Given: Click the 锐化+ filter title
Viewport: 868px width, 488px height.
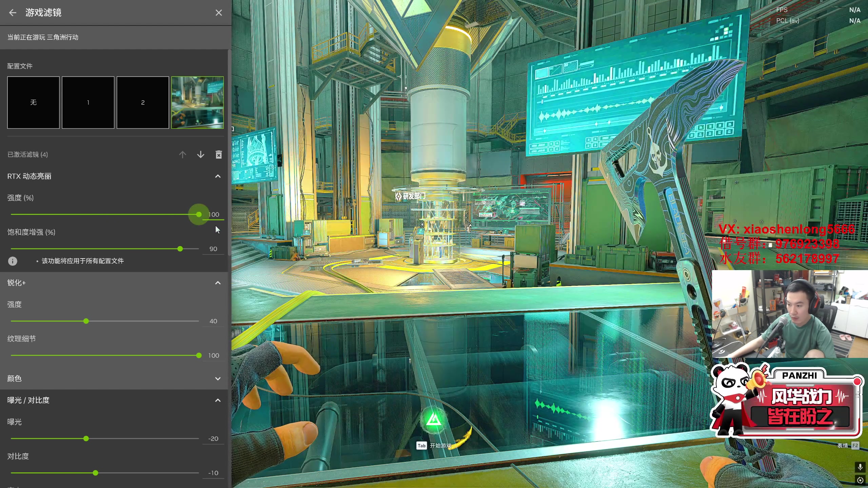Looking at the screenshot, I should pyautogui.click(x=17, y=283).
